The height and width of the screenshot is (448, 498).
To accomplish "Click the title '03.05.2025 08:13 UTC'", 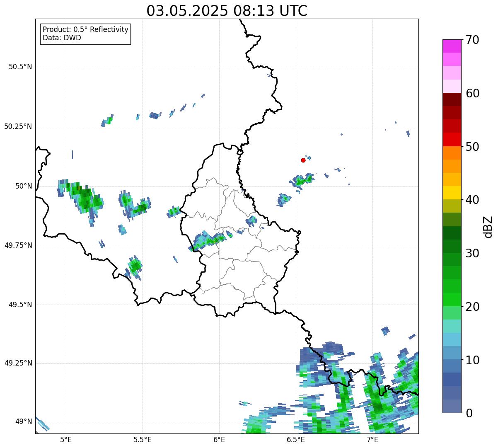I will (x=227, y=11).
